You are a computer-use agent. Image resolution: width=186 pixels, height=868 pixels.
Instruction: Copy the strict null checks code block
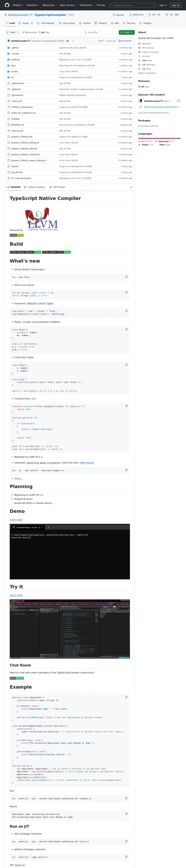(x=127, y=293)
